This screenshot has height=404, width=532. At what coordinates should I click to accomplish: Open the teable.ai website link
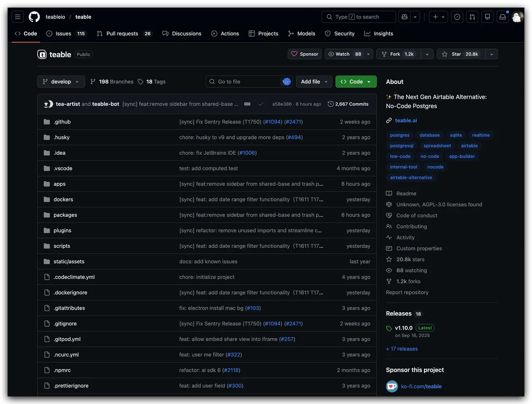pos(406,121)
